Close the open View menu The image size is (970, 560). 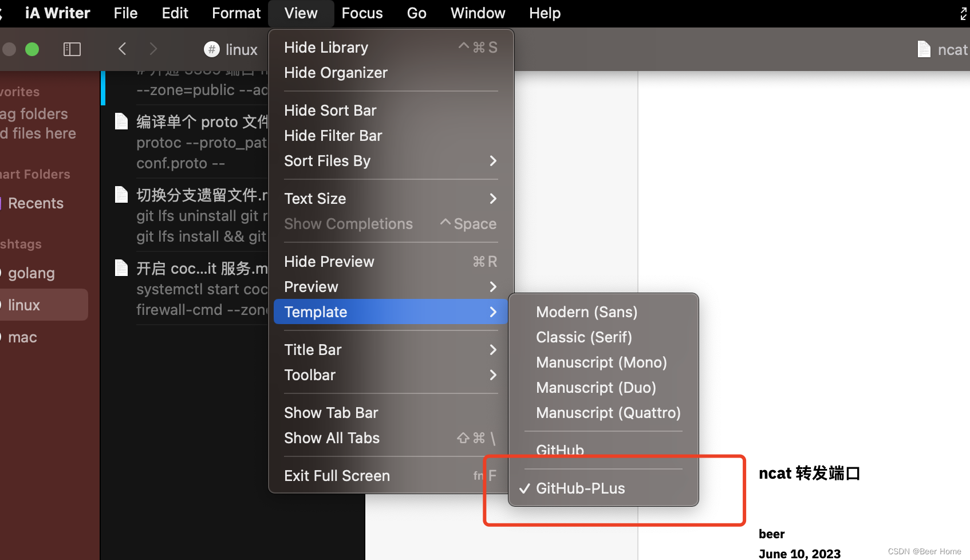(x=301, y=13)
